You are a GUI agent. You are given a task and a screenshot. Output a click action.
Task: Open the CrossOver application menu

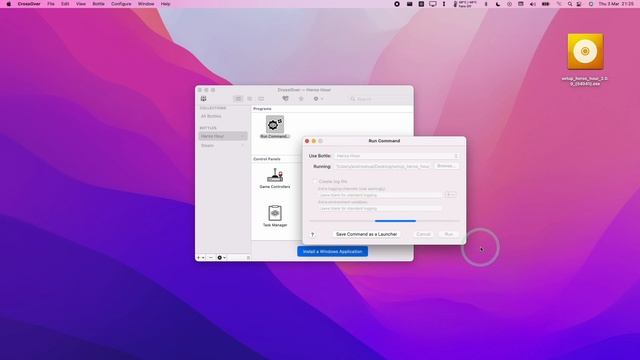pyautogui.click(x=29, y=4)
